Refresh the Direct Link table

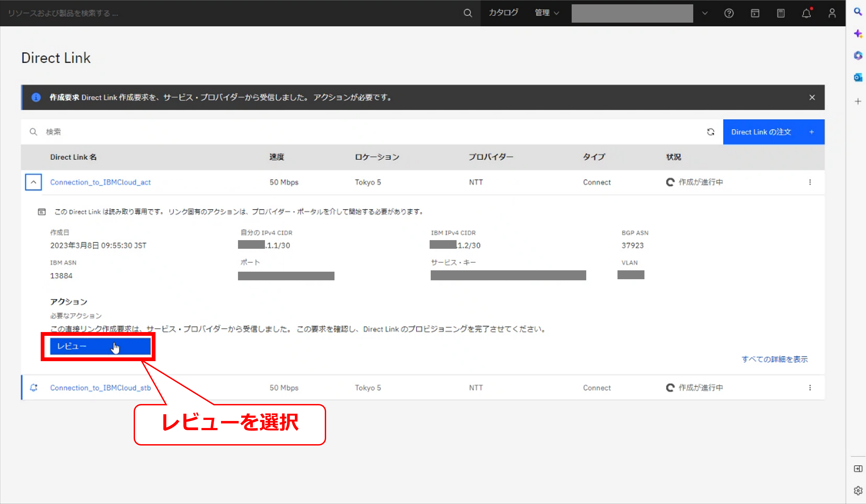pos(711,132)
